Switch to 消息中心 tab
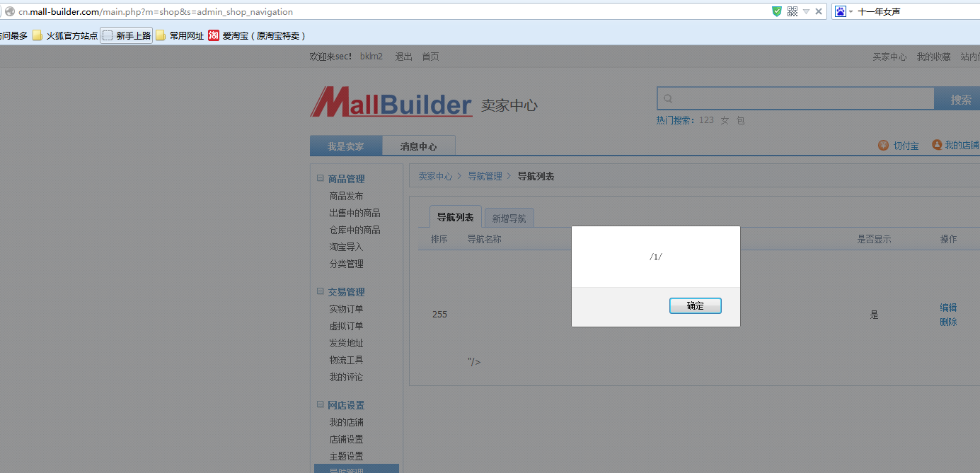Viewport: 980px width, 473px height. click(419, 146)
